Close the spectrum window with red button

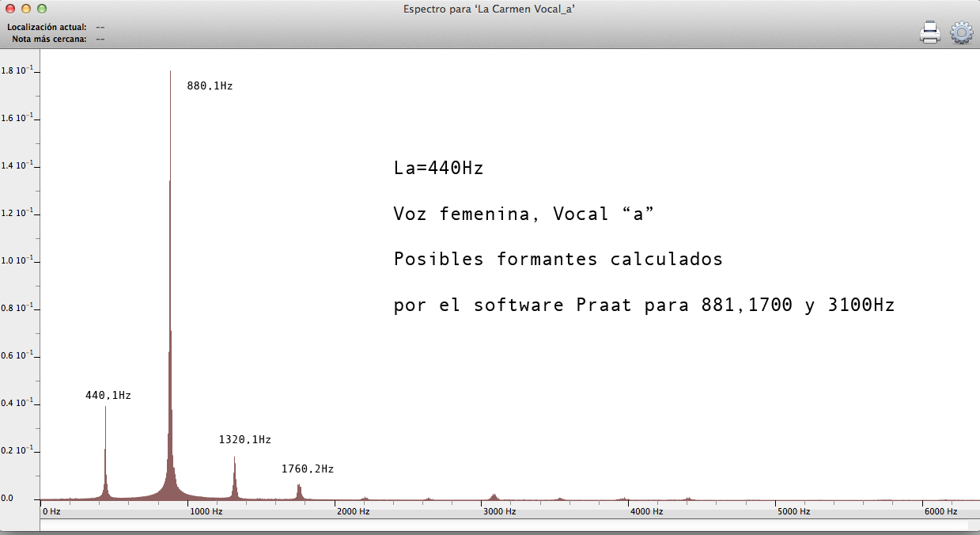click(x=10, y=9)
